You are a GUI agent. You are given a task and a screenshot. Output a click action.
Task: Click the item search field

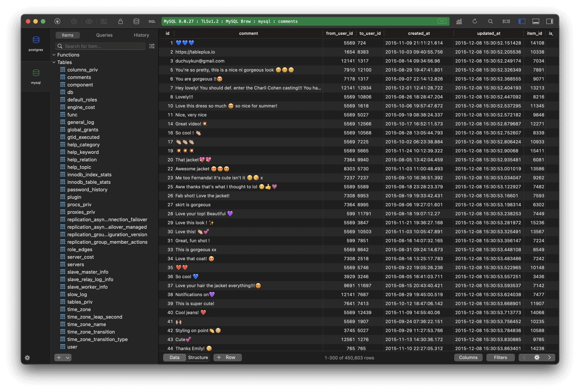(100, 46)
